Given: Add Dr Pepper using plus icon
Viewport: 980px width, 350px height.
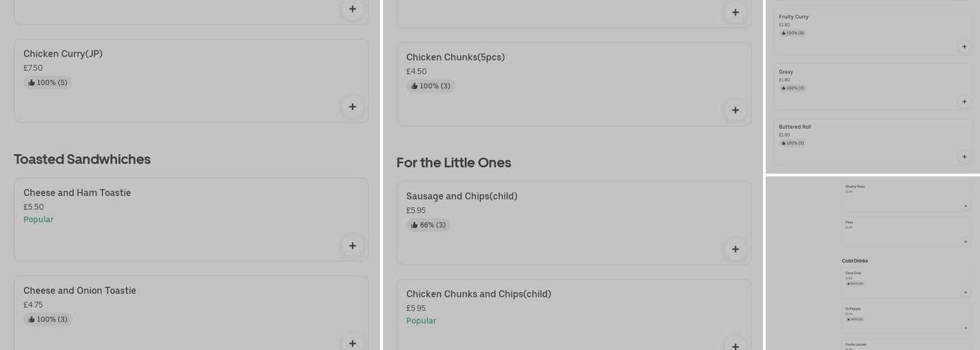Looking at the screenshot, I should [965, 328].
